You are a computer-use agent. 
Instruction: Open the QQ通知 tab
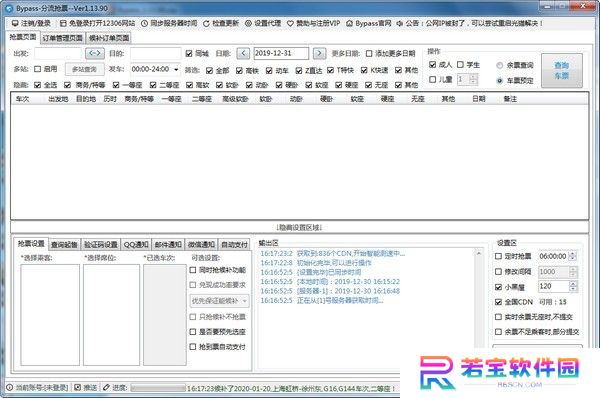click(x=136, y=244)
